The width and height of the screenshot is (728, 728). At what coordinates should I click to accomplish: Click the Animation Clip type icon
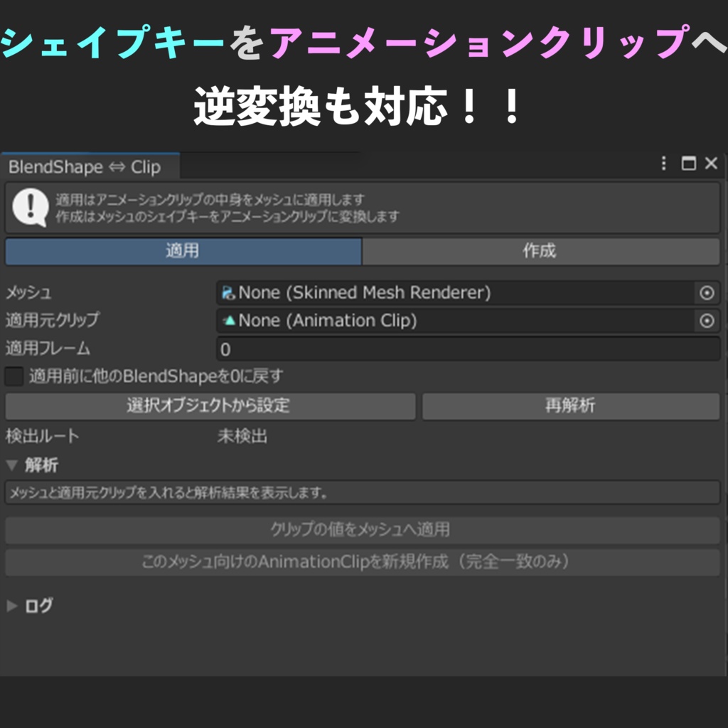click(229, 321)
